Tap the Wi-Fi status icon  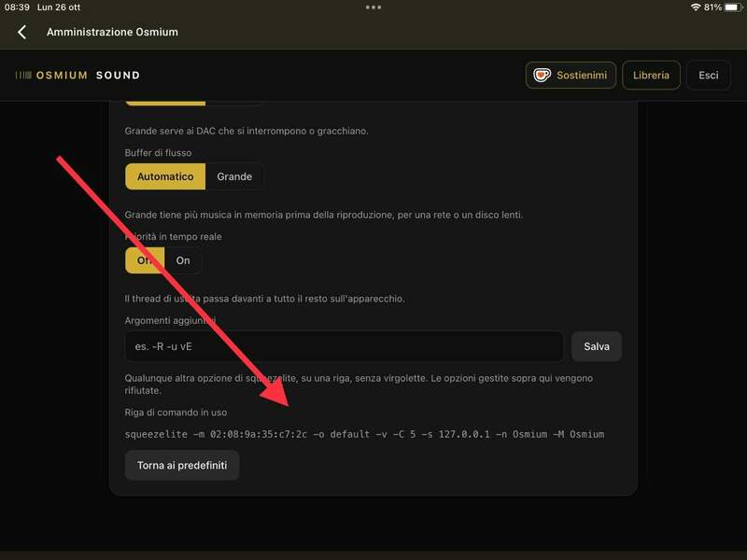696,7
